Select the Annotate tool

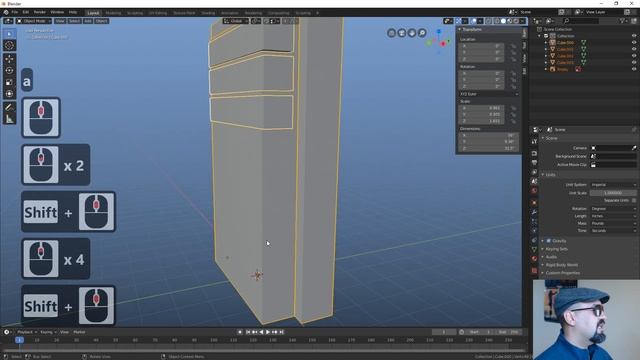coord(9,107)
